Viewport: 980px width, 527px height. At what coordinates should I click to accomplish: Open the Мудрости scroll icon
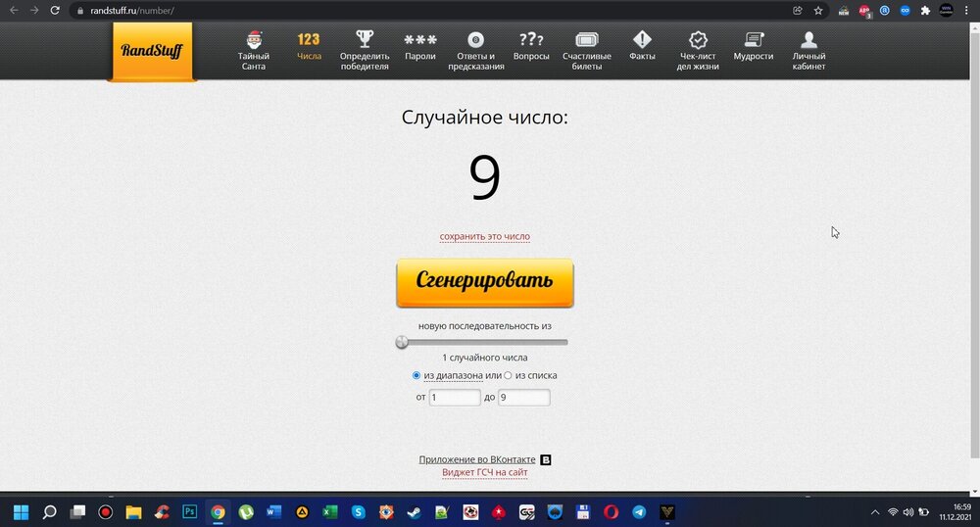754,40
